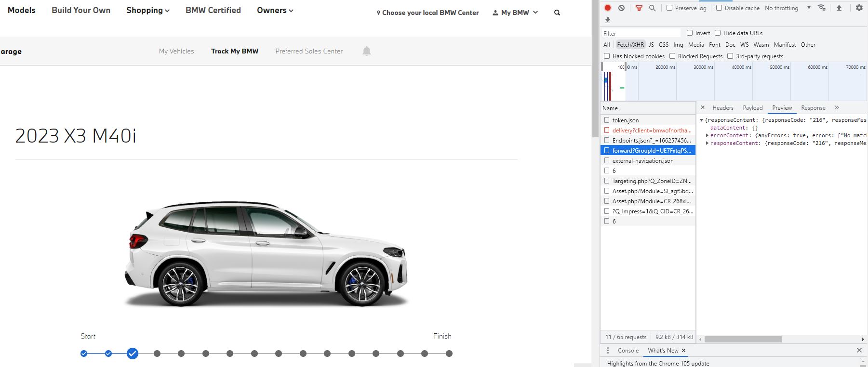Screen dimensions: 868x367
Task: Select the My Vehicles tab
Action: click(176, 51)
